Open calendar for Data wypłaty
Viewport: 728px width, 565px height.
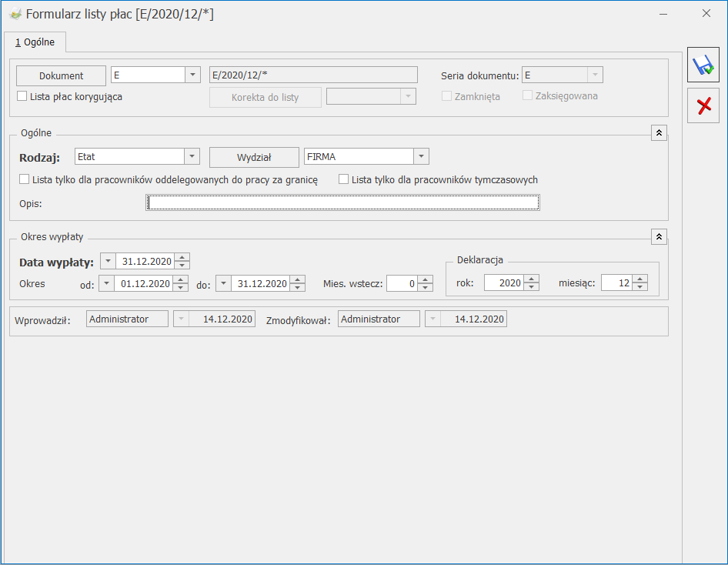click(109, 261)
